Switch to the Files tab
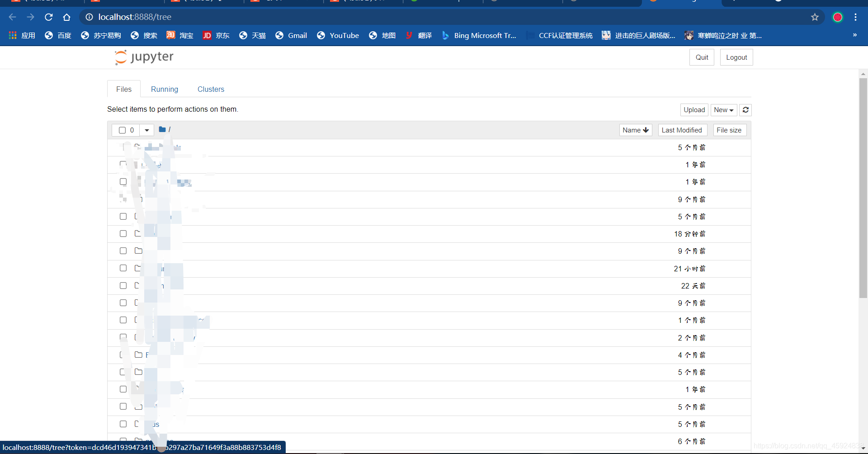The image size is (868, 454). point(124,89)
